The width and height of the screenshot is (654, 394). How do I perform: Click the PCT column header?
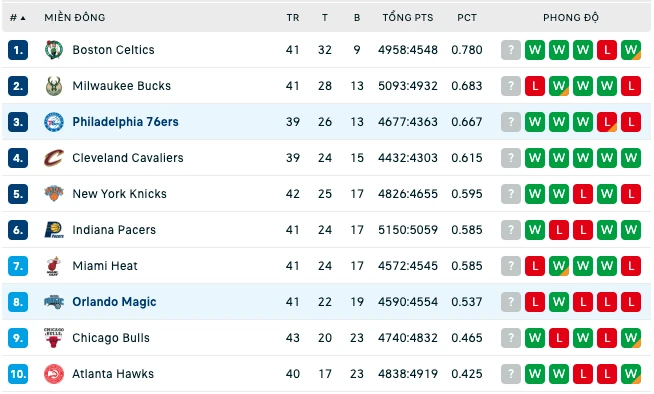pos(467,18)
